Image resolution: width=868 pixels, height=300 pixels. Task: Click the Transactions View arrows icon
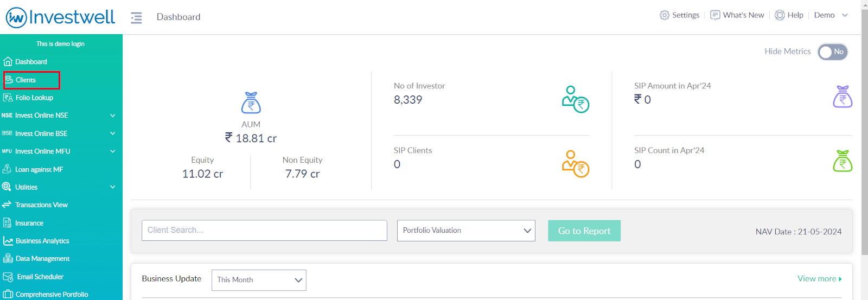pyautogui.click(x=7, y=205)
